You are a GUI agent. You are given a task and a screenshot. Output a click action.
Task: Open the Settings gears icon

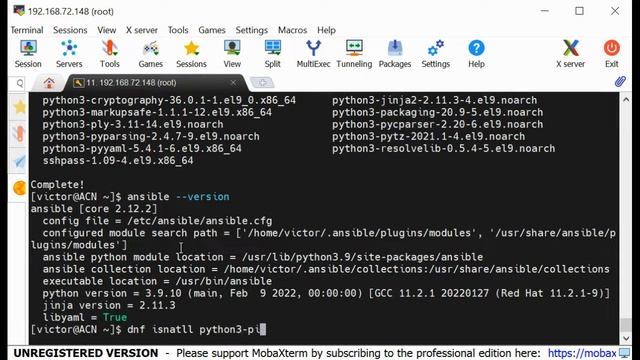(436, 54)
